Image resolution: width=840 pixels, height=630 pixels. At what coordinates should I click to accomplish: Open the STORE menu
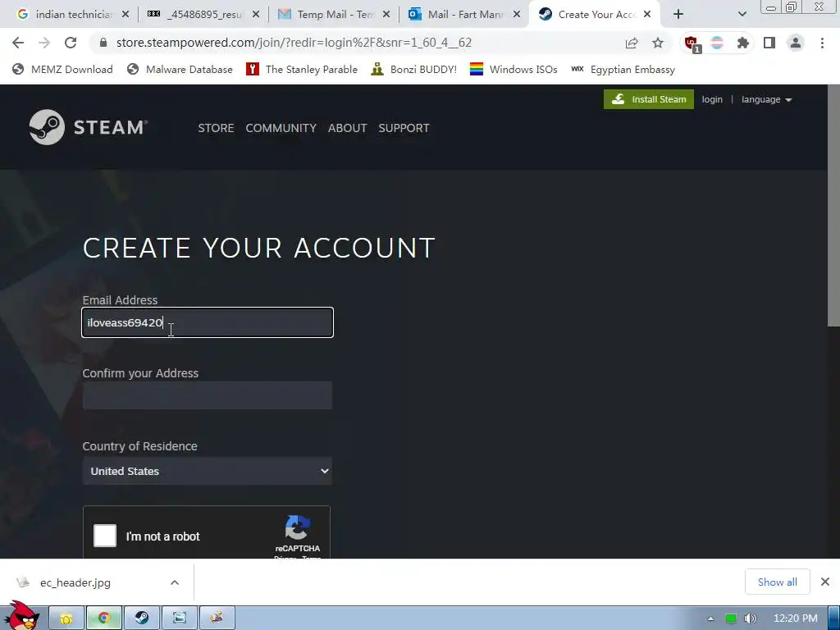click(216, 128)
